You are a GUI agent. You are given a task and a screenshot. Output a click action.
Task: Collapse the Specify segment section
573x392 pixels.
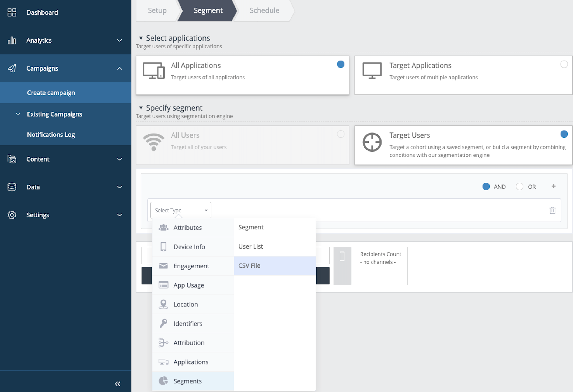141,108
